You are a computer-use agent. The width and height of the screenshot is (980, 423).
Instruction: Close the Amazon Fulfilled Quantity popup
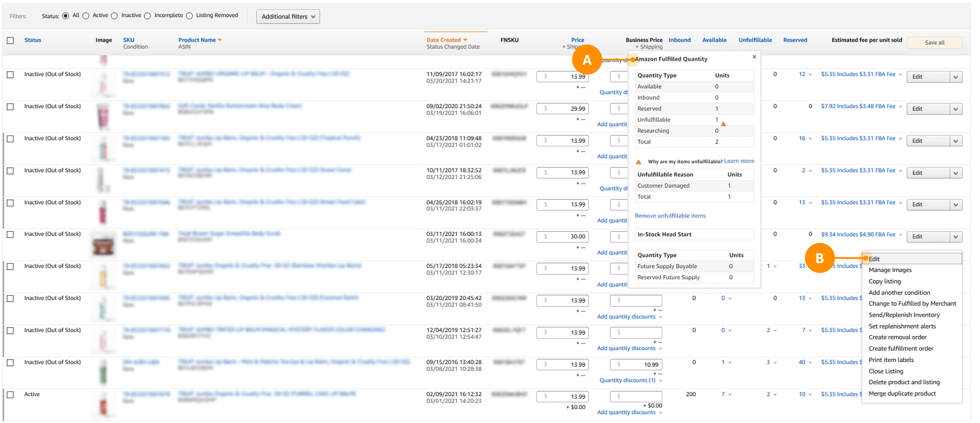[754, 56]
